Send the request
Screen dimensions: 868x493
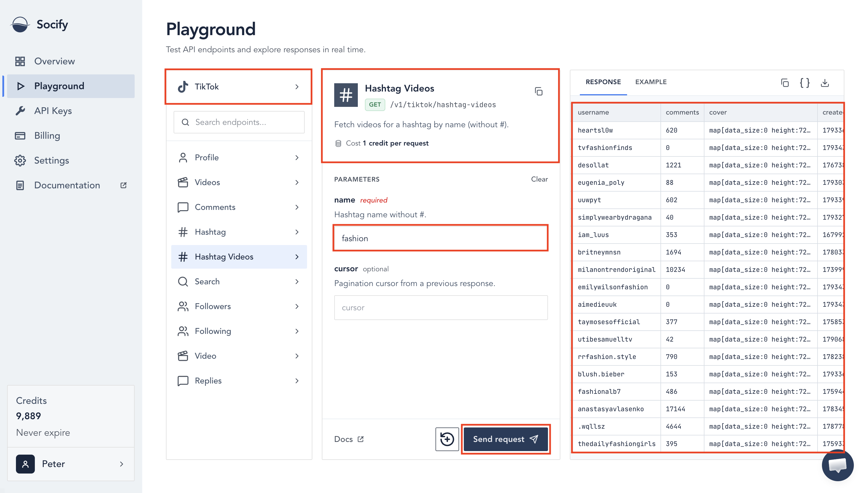point(505,439)
